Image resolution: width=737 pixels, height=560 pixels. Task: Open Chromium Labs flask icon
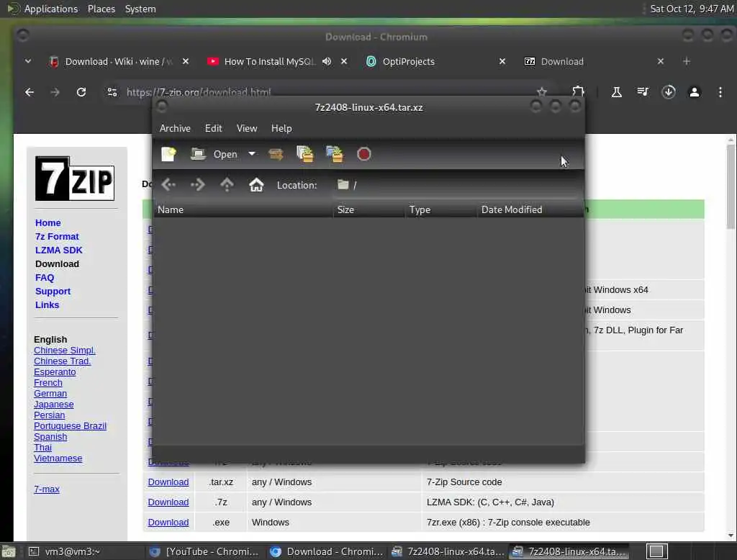pyautogui.click(x=617, y=92)
